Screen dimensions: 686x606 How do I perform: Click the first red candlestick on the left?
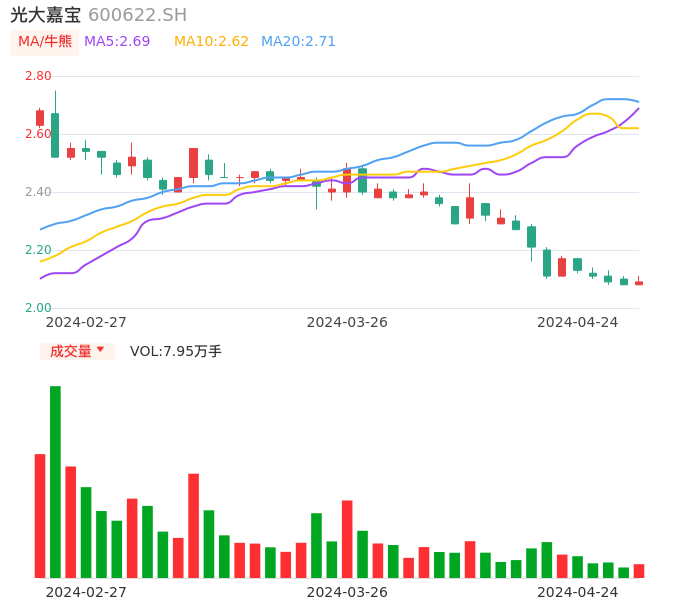click(x=40, y=118)
